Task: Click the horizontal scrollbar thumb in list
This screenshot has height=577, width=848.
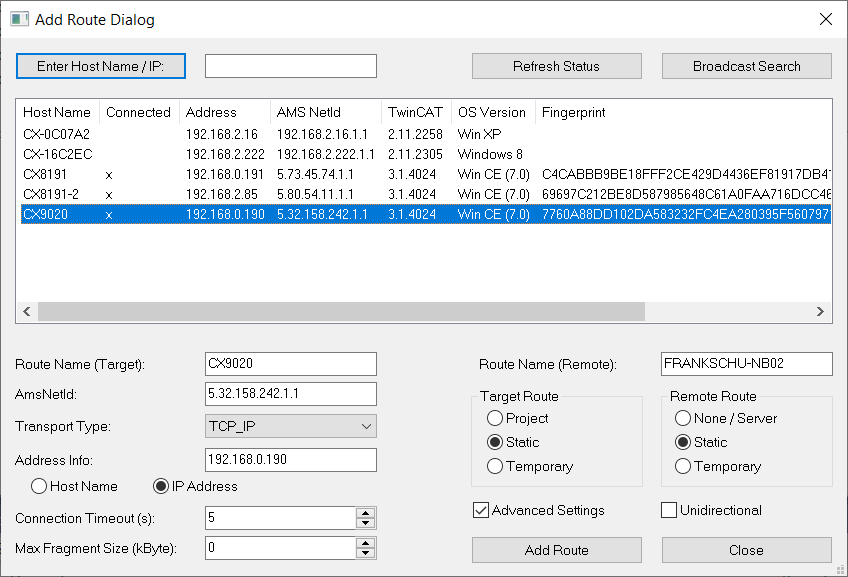Action: (x=341, y=311)
